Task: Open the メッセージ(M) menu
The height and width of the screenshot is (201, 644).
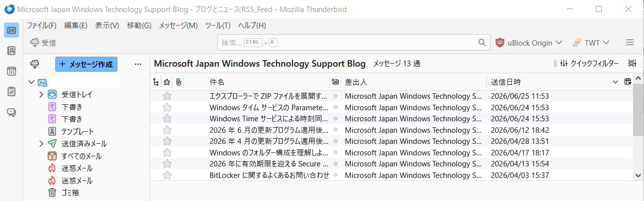Action: pos(178,26)
